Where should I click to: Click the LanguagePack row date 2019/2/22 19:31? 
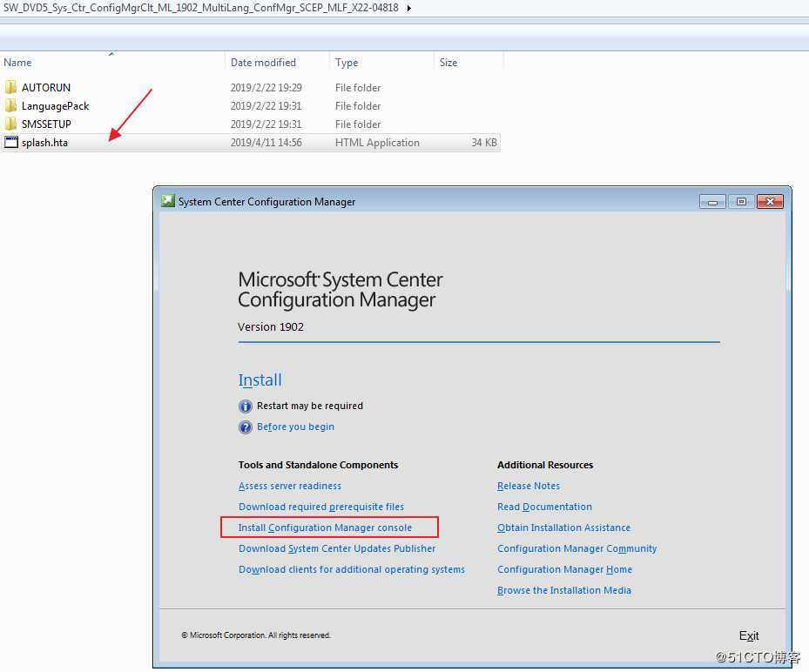click(266, 106)
